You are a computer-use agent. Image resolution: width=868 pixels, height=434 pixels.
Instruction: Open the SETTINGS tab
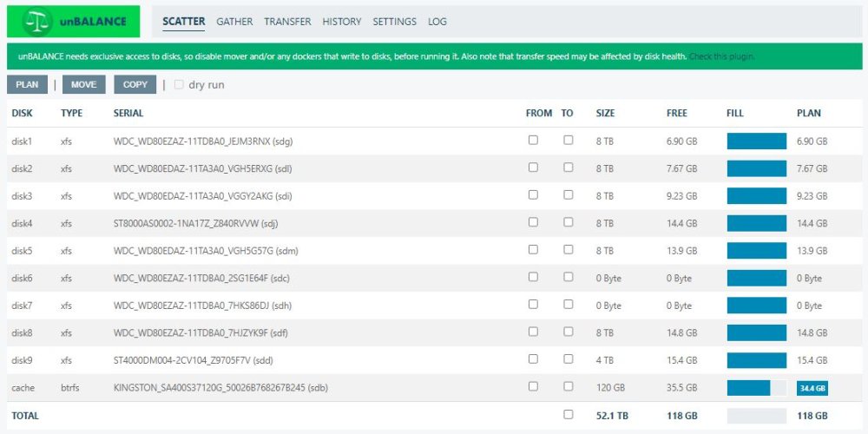pos(395,22)
